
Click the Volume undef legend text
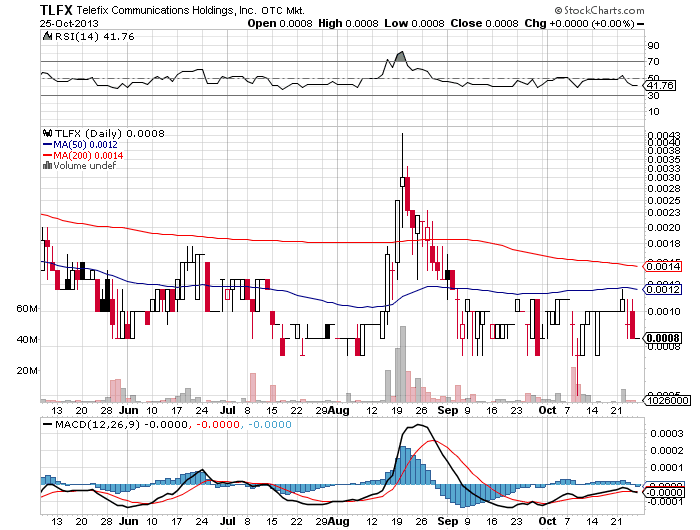(x=84, y=166)
